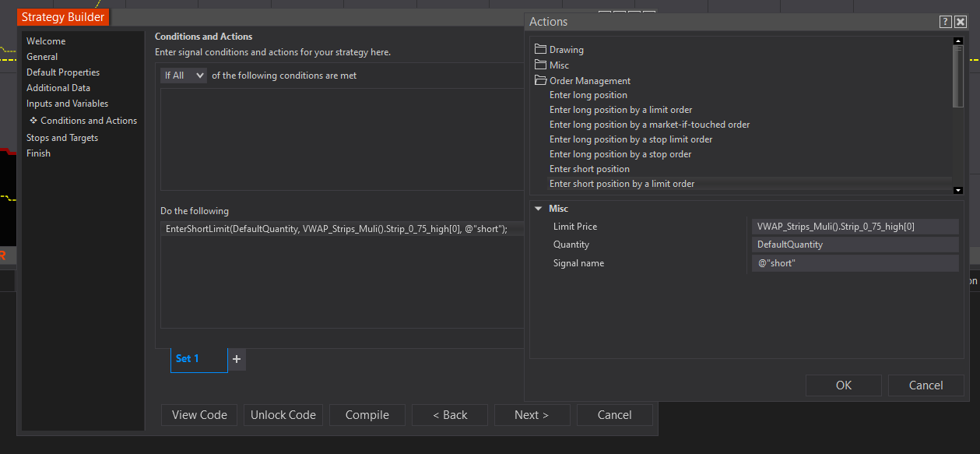Click the scroll up arrow in actions list
The height and width of the screenshot is (454, 980).
(958, 41)
